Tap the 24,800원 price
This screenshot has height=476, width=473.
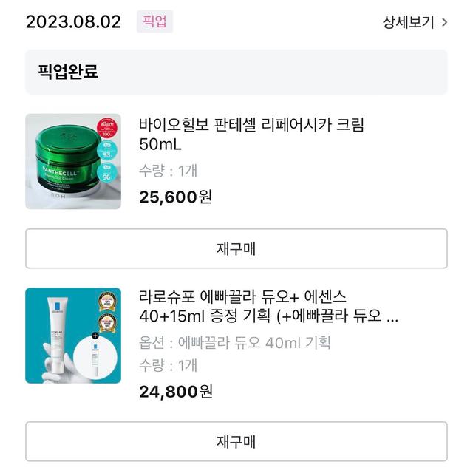click(x=176, y=391)
